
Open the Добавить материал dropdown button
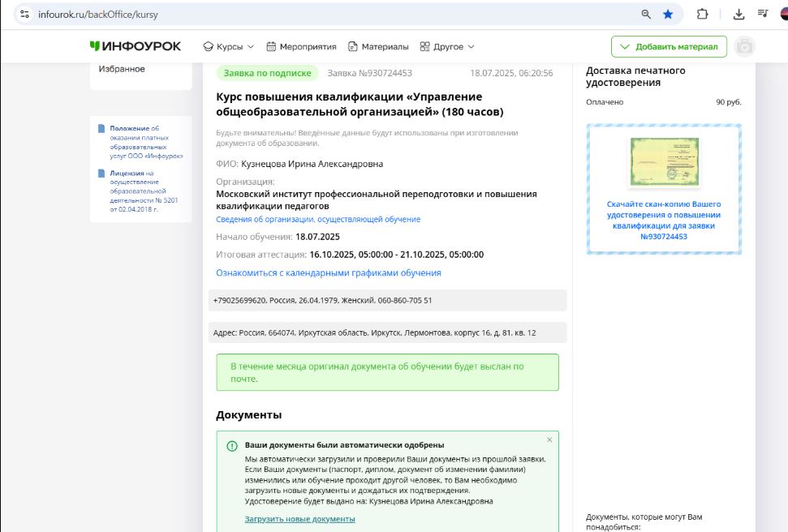pos(669,46)
